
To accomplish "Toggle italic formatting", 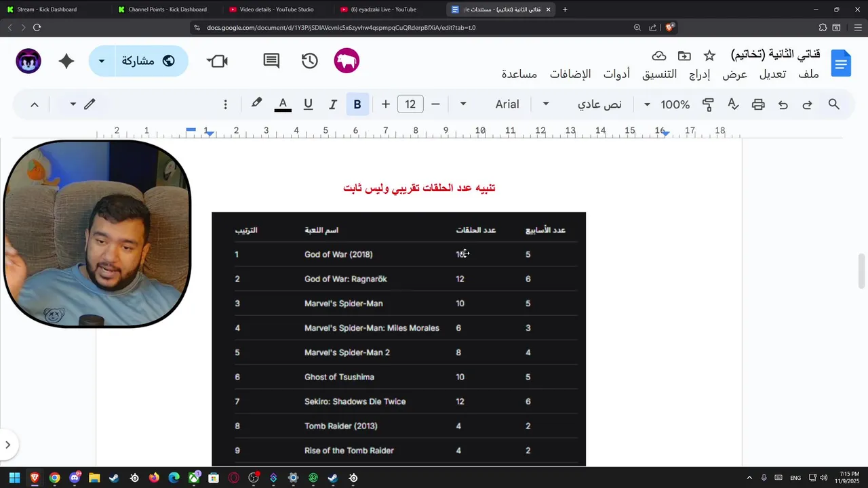I will coord(333,104).
